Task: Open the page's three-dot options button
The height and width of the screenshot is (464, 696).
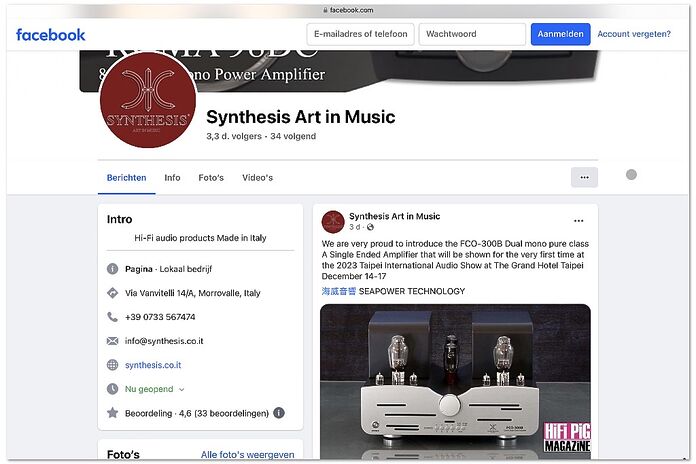Action: (584, 177)
